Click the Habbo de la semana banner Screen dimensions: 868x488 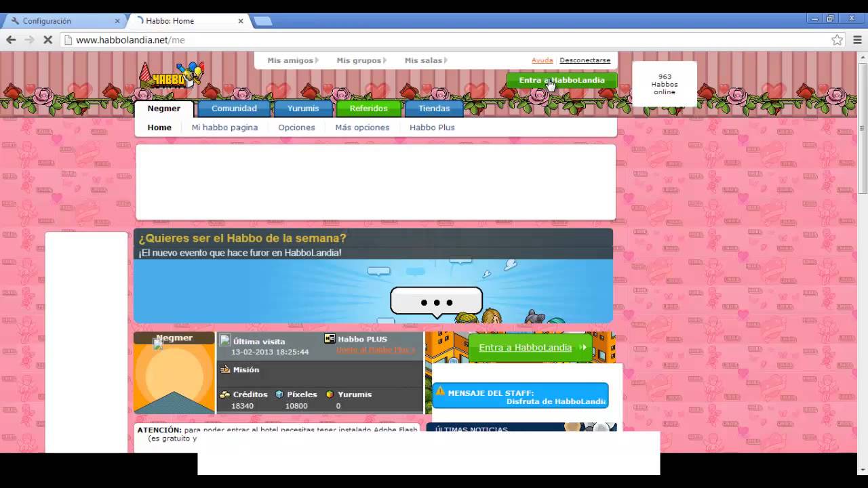tap(373, 275)
